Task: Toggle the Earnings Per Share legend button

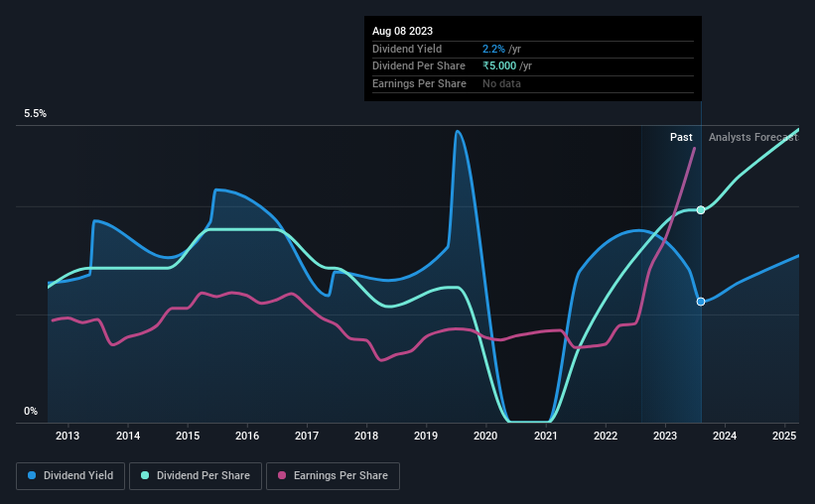Action: pyautogui.click(x=333, y=476)
